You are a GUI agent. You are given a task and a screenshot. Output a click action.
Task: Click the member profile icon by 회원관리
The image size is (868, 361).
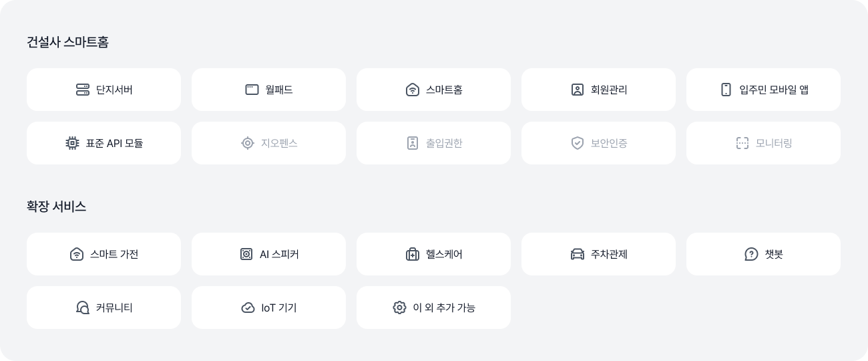point(578,90)
